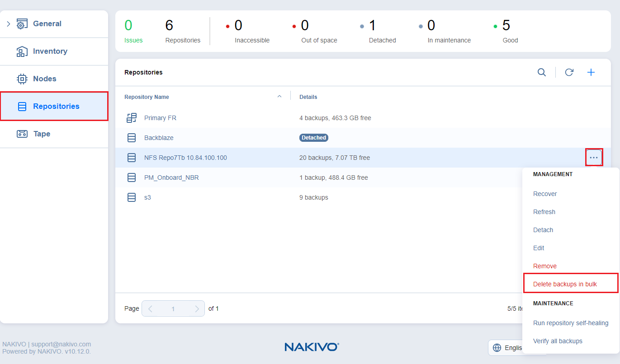
Task: Open the three-dots menu for NFS Repo7Tb
Action: 594,158
